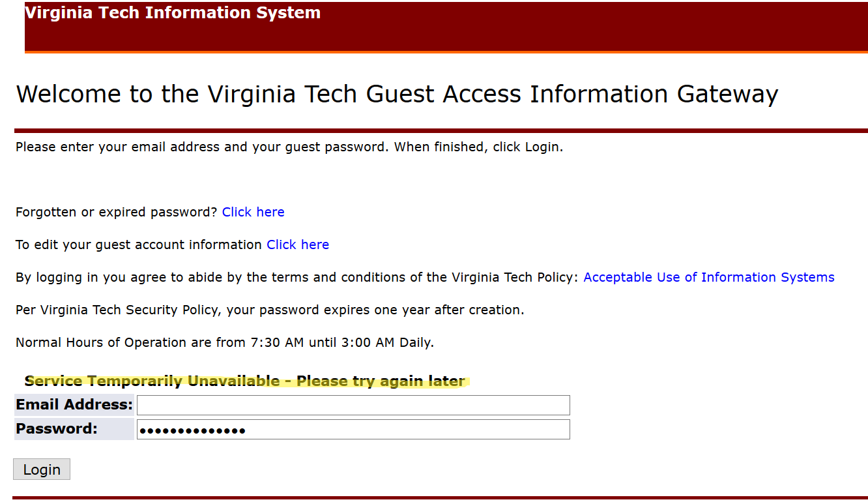Screen dimensions: 868x504
Task: Click the Virginia Tech Information System title
Action: [x=173, y=12]
